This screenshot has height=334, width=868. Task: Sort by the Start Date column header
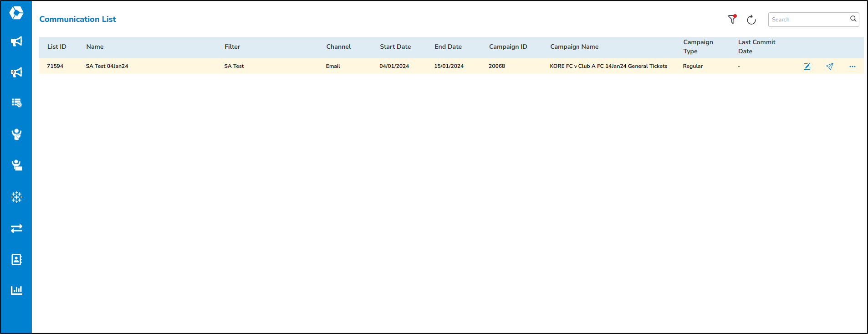tap(395, 46)
